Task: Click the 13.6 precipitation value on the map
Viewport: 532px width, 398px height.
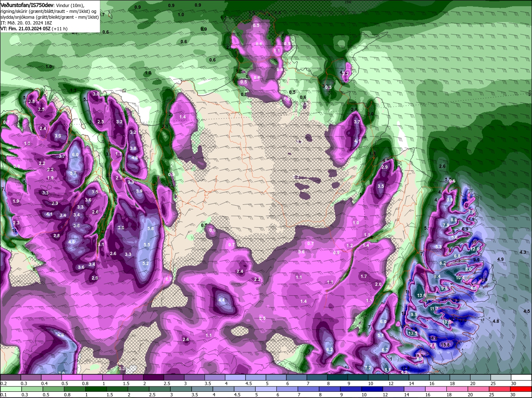Action: click(421, 295)
